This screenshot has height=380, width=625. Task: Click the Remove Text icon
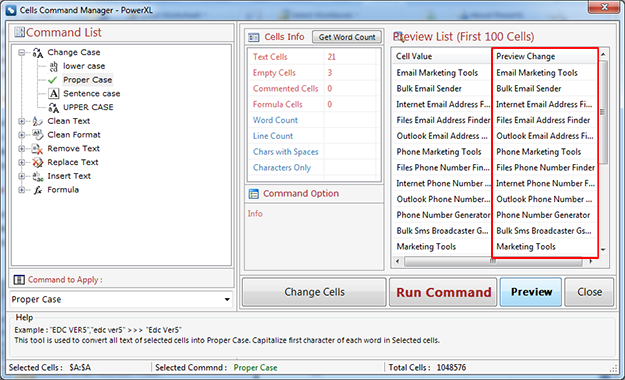[x=37, y=149]
